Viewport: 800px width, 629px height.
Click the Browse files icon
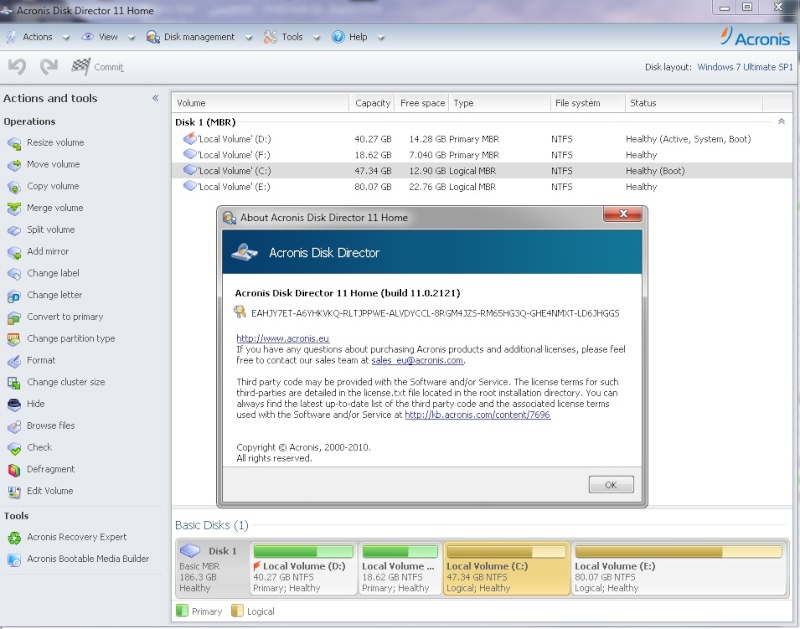tap(14, 426)
